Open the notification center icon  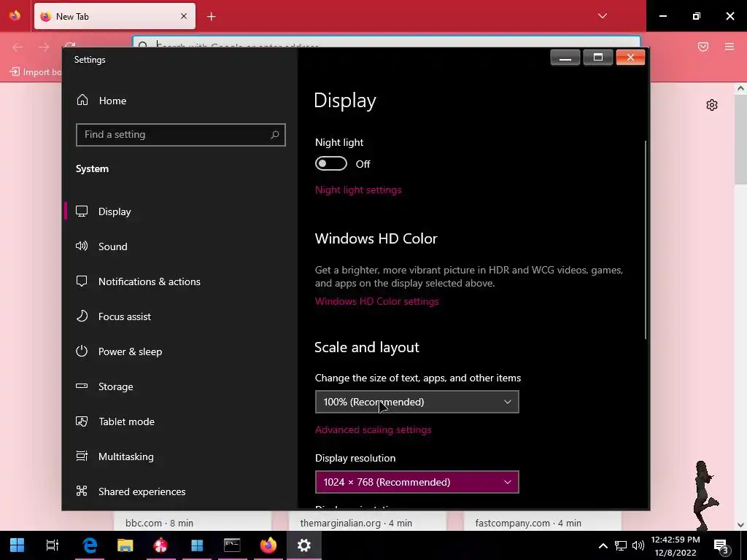point(721,545)
